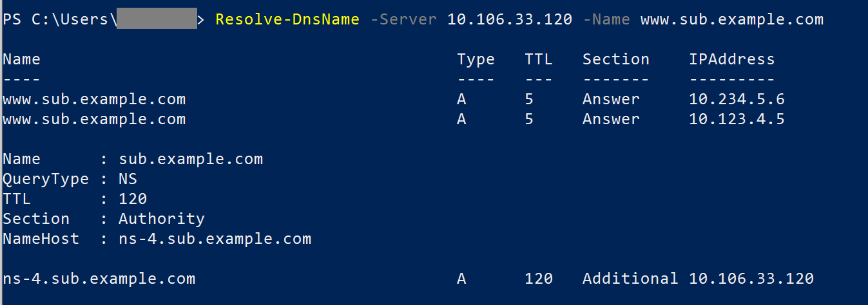Click the -Name parameter in the command
The height and width of the screenshot is (305, 868).
point(606,19)
